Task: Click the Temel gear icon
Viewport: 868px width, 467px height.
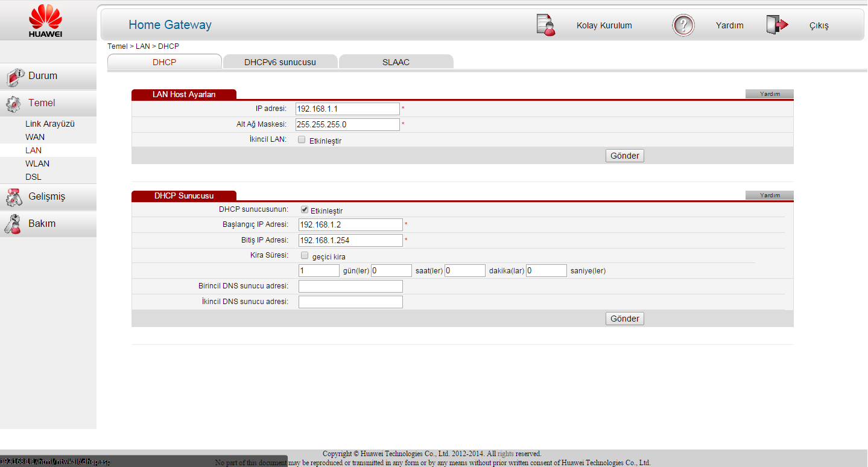Action: click(13, 104)
